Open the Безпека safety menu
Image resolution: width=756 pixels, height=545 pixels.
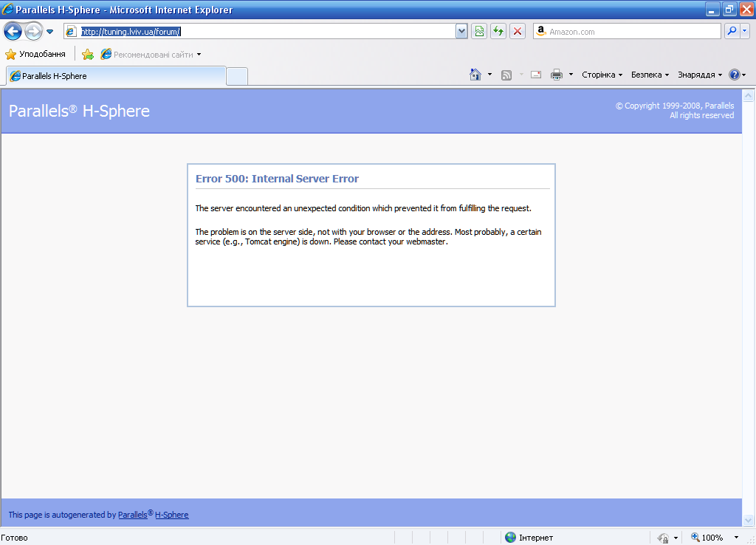pos(650,75)
